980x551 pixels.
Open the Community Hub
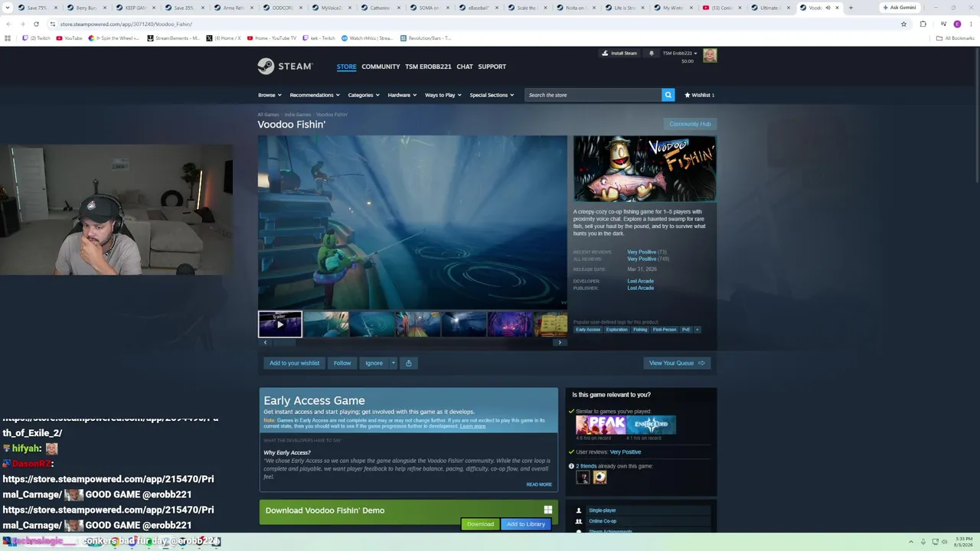click(690, 124)
